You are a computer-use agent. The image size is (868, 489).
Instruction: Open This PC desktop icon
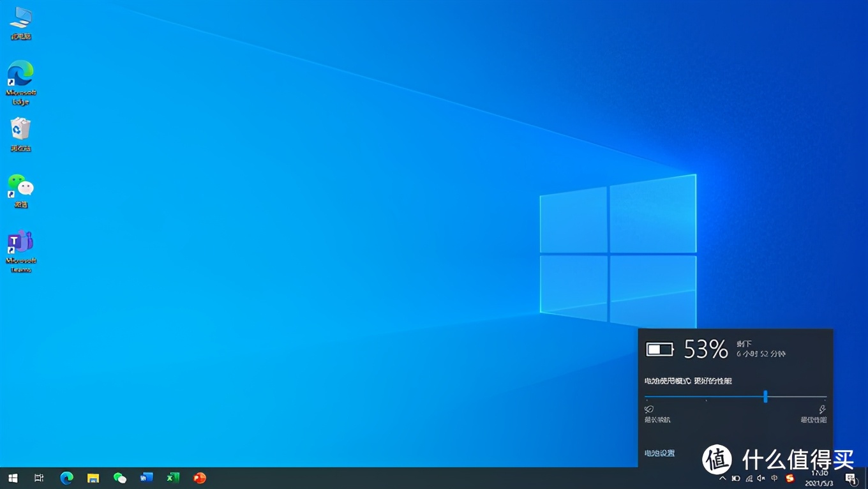click(x=20, y=18)
